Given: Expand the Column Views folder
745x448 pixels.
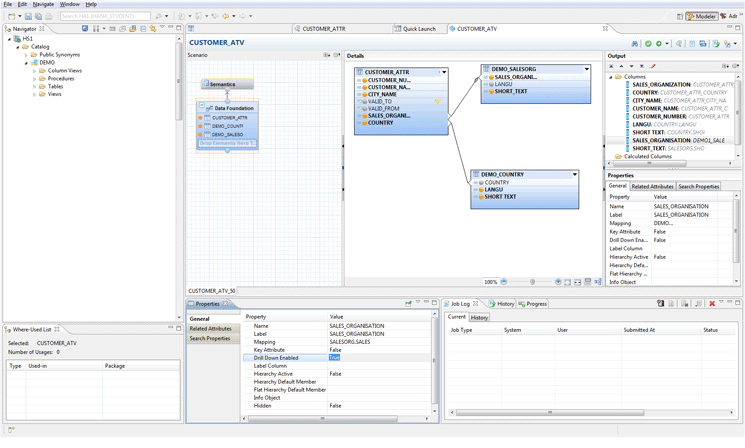Looking at the screenshot, I should click(x=35, y=71).
